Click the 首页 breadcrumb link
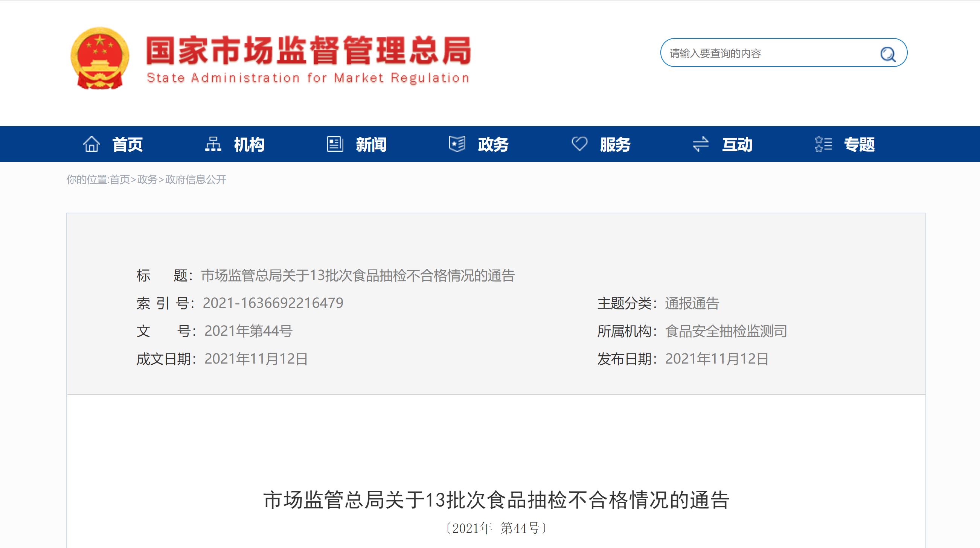This screenshot has width=980, height=548. click(119, 180)
